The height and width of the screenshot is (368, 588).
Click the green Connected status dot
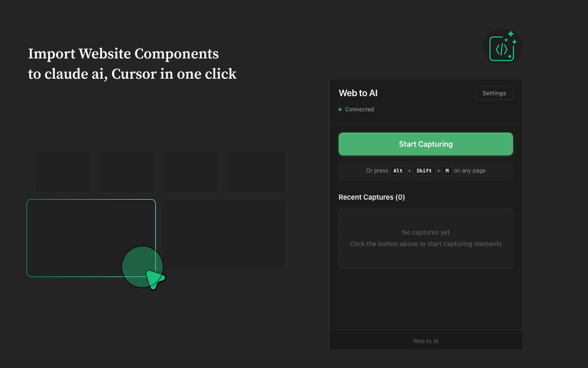pos(340,109)
